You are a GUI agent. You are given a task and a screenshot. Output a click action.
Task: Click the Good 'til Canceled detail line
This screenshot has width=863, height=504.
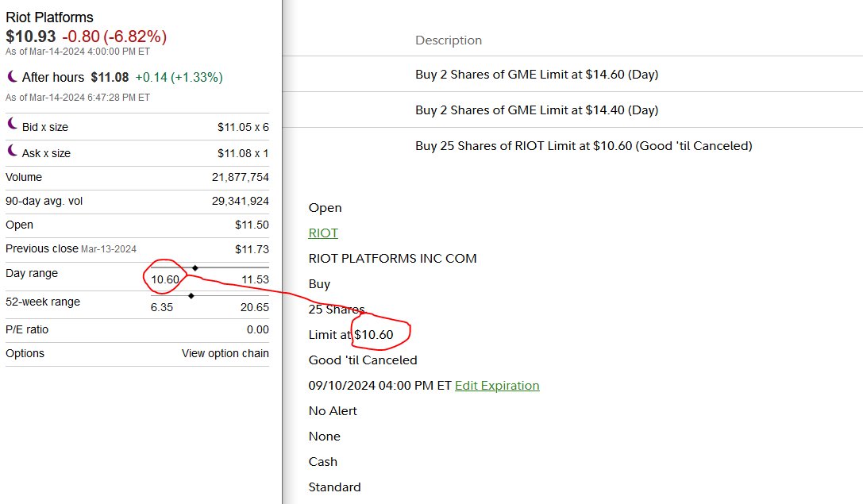(x=363, y=360)
